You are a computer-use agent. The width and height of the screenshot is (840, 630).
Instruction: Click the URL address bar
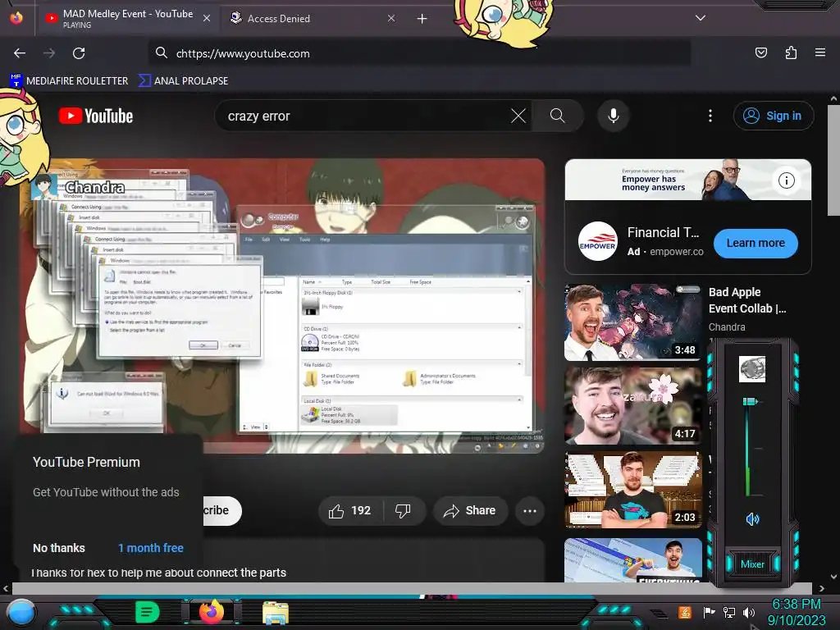(x=419, y=53)
